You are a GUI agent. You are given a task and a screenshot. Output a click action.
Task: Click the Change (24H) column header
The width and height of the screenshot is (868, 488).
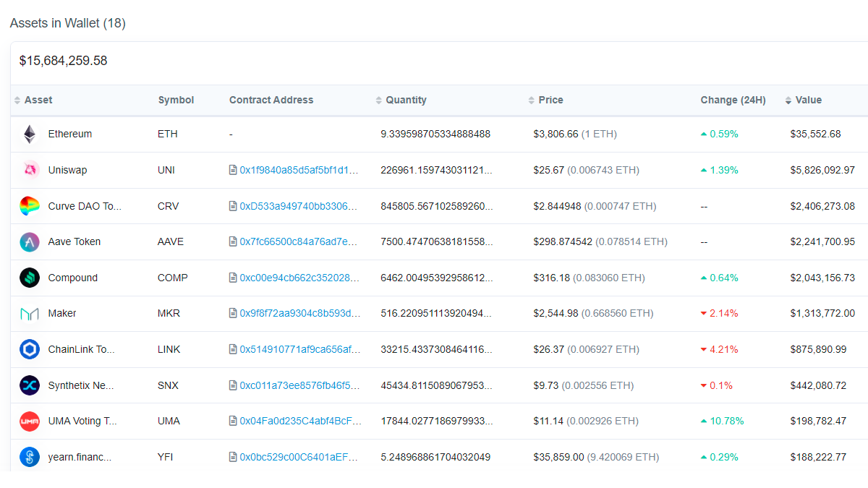point(733,100)
